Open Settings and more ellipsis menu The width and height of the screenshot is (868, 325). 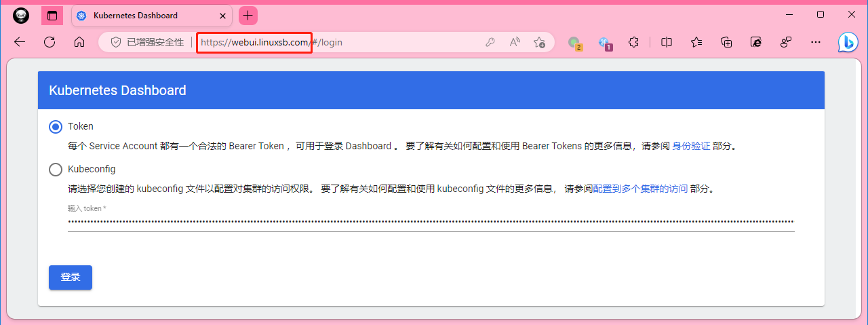816,42
